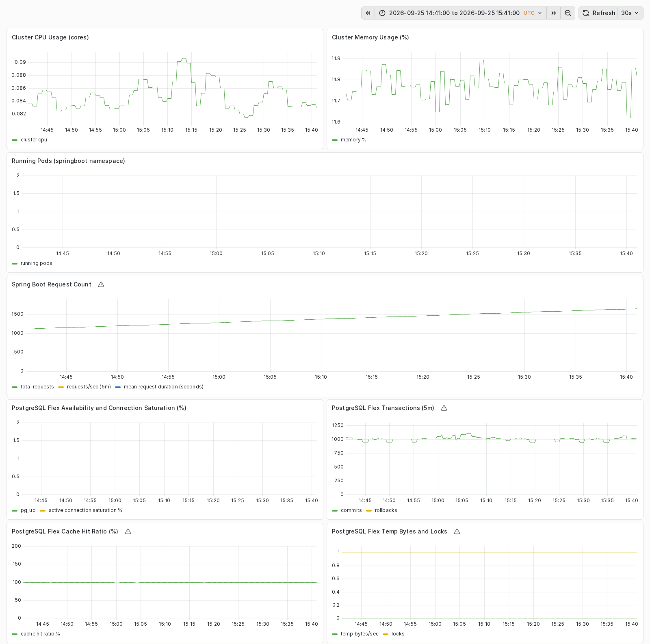Screen dimensions: 650x644
Task: Shift time range forward with double-right arrow
Action: click(x=553, y=13)
